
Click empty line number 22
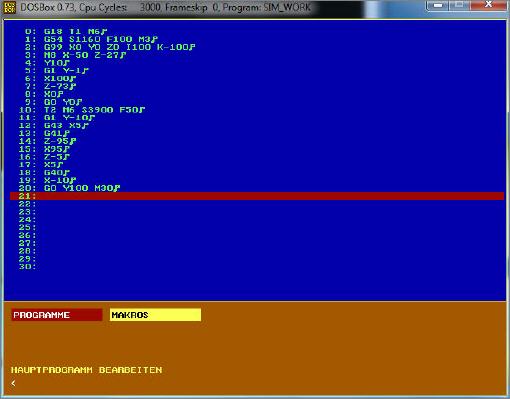click(x=27, y=204)
